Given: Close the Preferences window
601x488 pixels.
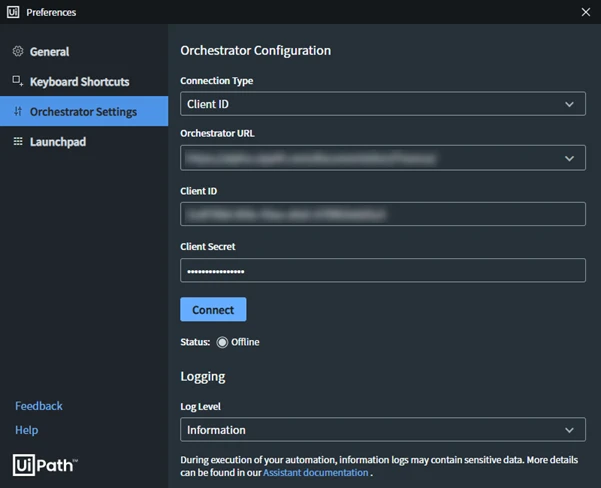Looking at the screenshot, I should (586, 12).
